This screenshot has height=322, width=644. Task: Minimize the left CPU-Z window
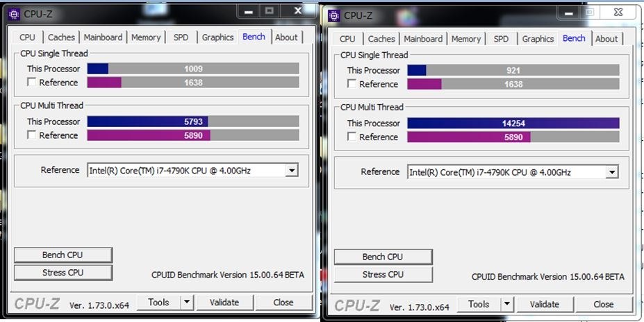[x=249, y=11]
